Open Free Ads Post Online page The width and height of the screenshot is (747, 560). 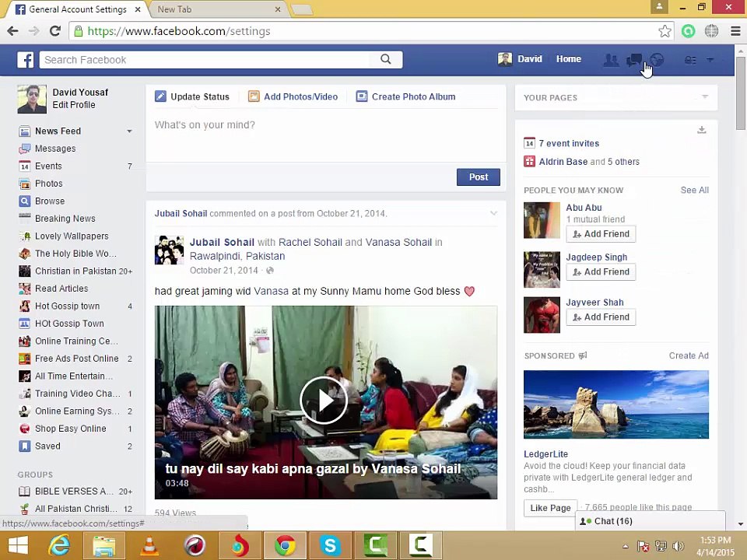[75, 359]
